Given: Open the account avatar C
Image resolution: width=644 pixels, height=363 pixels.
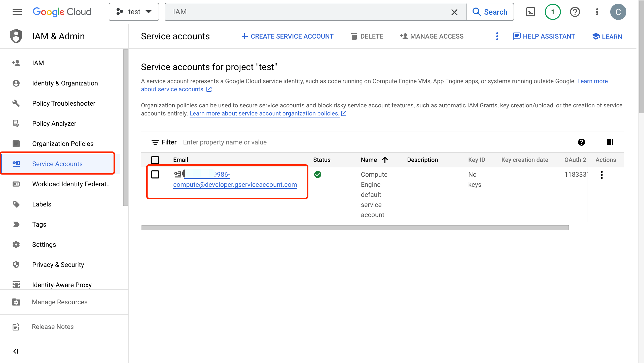Looking at the screenshot, I should click(618, 12).
